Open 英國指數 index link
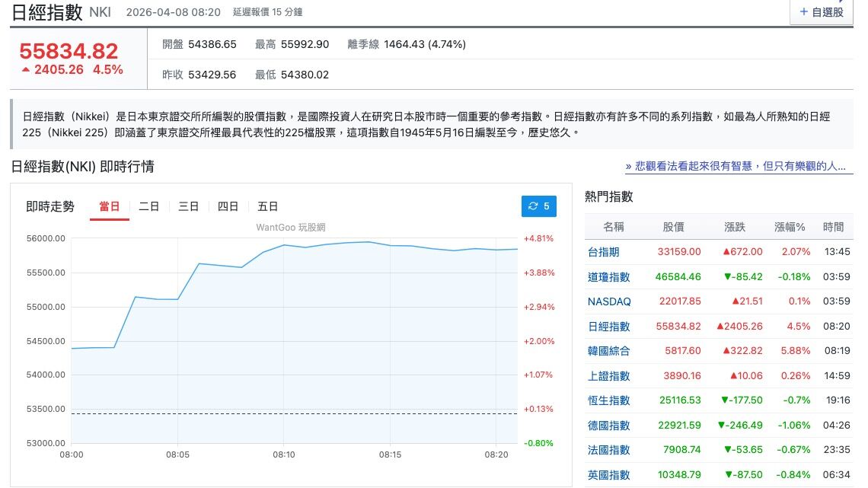868x488 pixels. [608, 475]
